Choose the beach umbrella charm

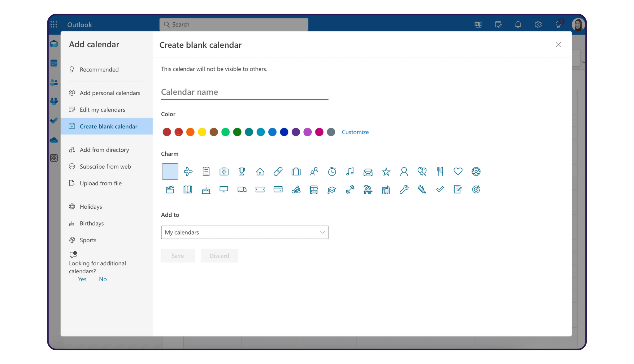pyautogui.click(x=368, y=189)
